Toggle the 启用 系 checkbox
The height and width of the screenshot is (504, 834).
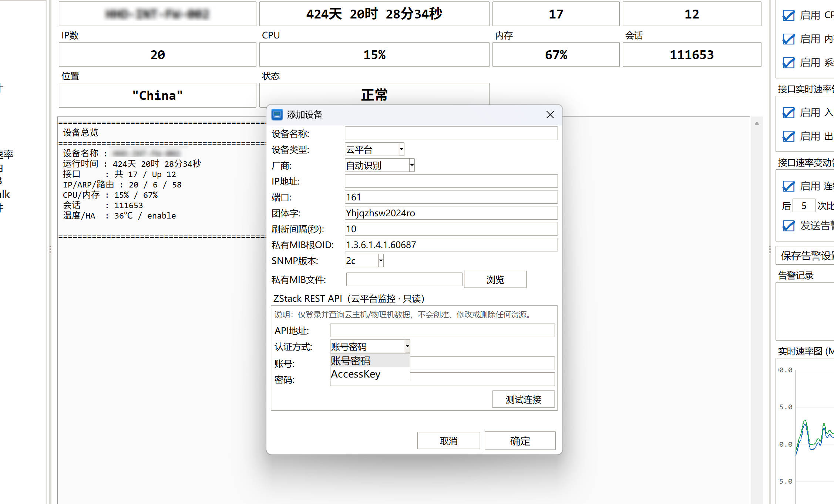click(x=788, y=63)
